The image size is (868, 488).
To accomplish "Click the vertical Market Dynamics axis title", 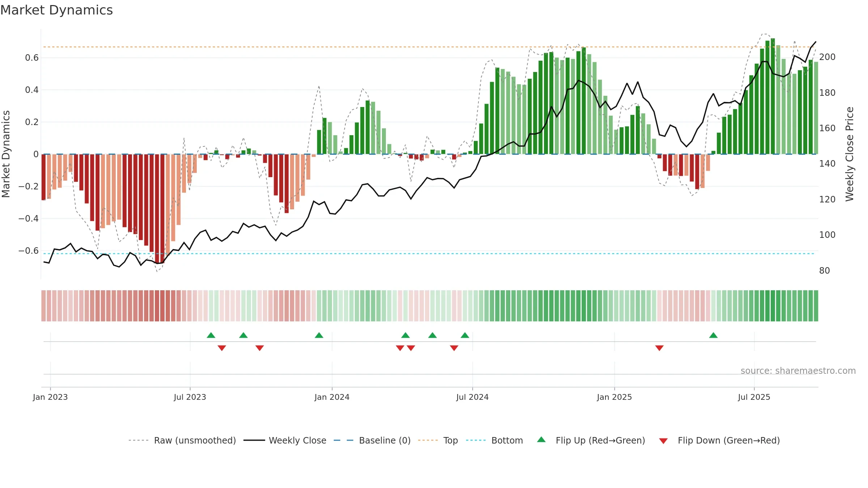I will click(x=6, y=154).
